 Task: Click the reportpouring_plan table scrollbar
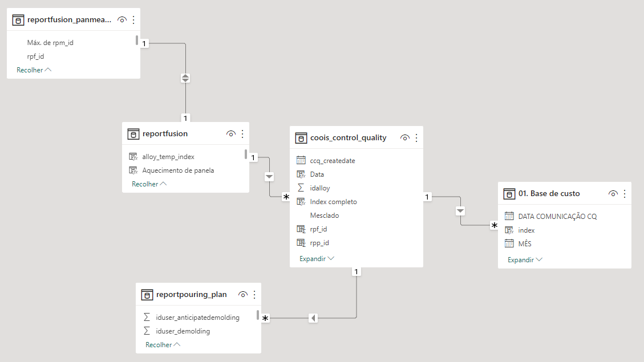[257, 315]
